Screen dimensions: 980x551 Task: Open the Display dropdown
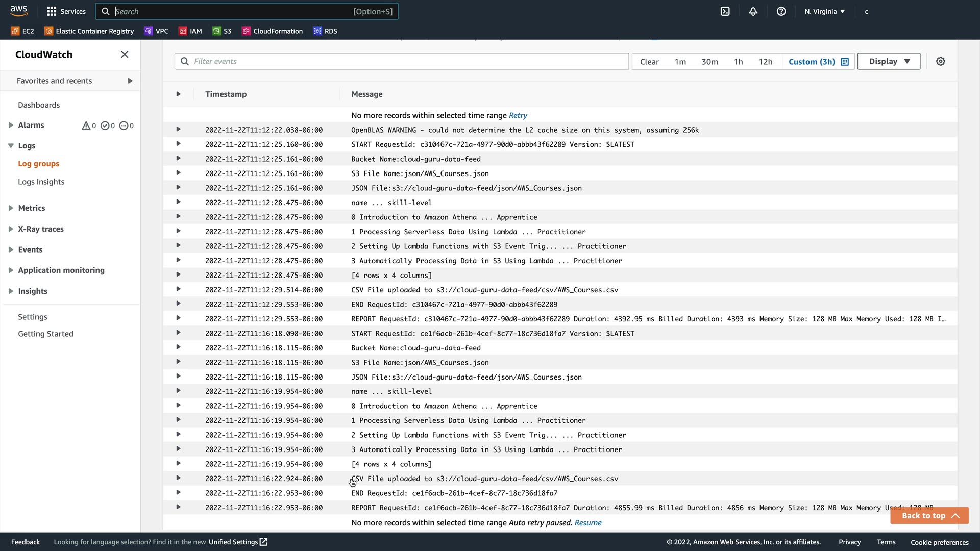[889, 61]
